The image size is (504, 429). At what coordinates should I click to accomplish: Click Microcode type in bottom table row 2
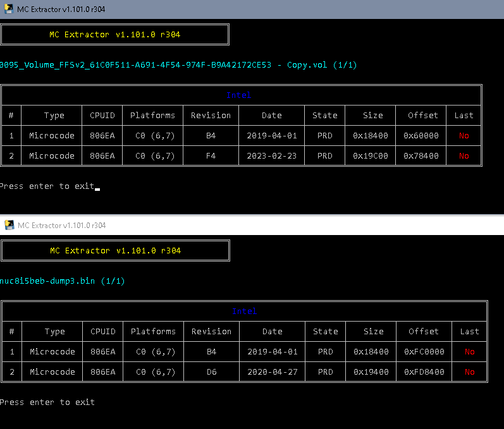[52, 372]
